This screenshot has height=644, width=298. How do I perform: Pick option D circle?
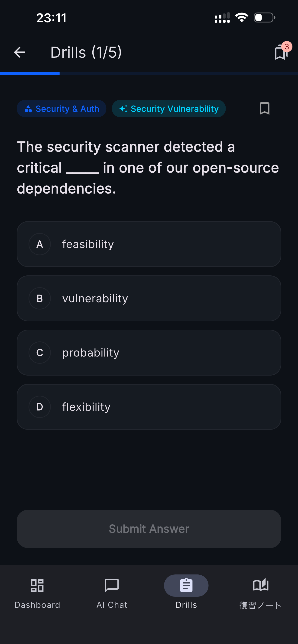(39, 407)
